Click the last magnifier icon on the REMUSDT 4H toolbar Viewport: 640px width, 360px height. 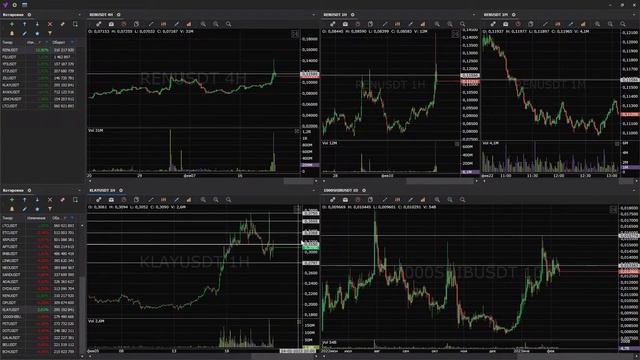tap(229, 24)
